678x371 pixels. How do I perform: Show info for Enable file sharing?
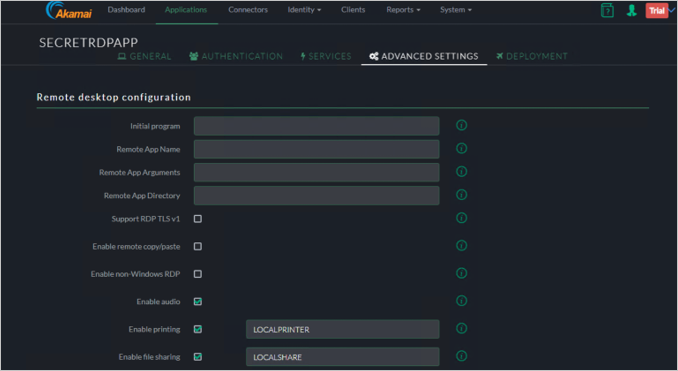point(461,356)
